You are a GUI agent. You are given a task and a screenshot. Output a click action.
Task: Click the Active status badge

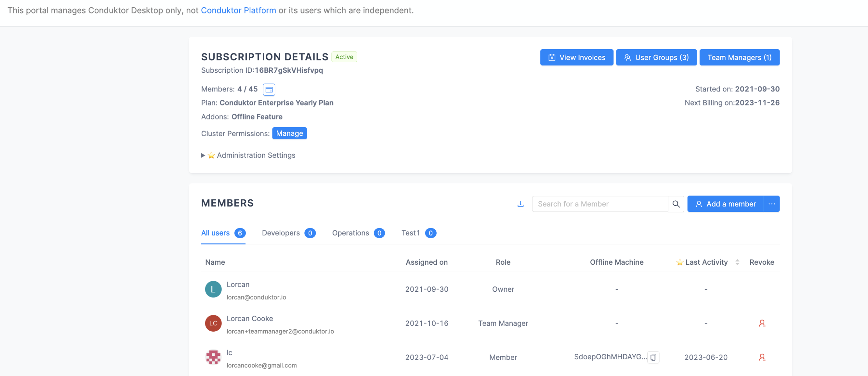coord(344,57)
